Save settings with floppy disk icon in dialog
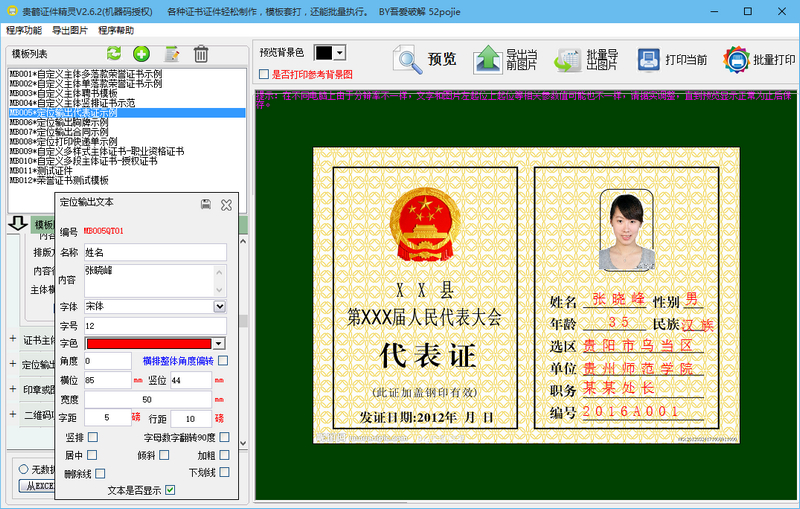The height and width of the screenshot is (509, 800). pyautogui.click(x=206, y=204)
